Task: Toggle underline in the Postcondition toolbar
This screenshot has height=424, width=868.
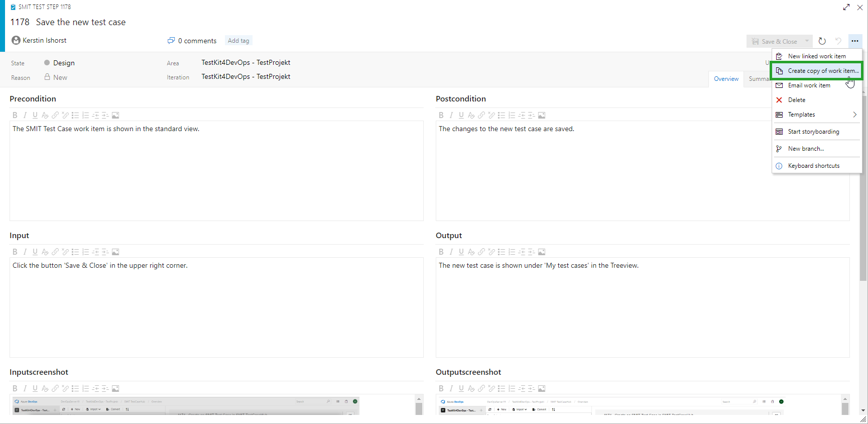Action: tap(461, 116)
